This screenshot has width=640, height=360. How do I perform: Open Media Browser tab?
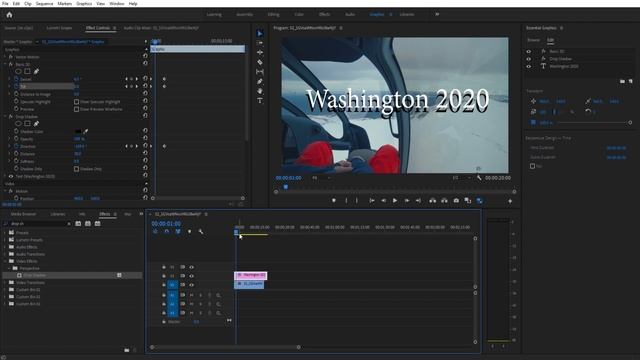pyautogui.click(x=23, y=214)
